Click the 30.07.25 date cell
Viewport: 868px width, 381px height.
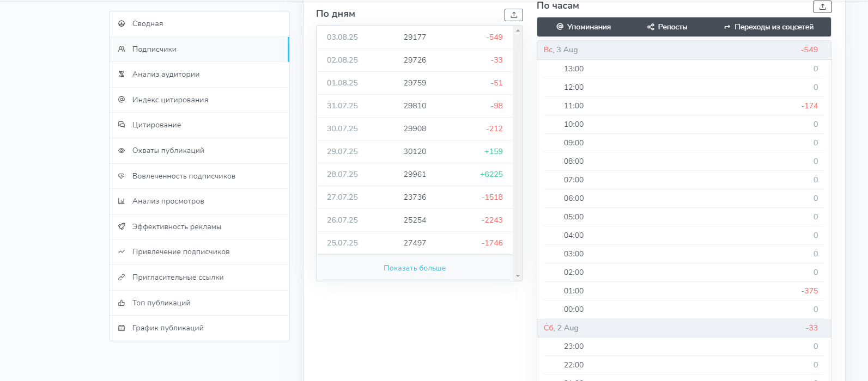tap(342, 128)
